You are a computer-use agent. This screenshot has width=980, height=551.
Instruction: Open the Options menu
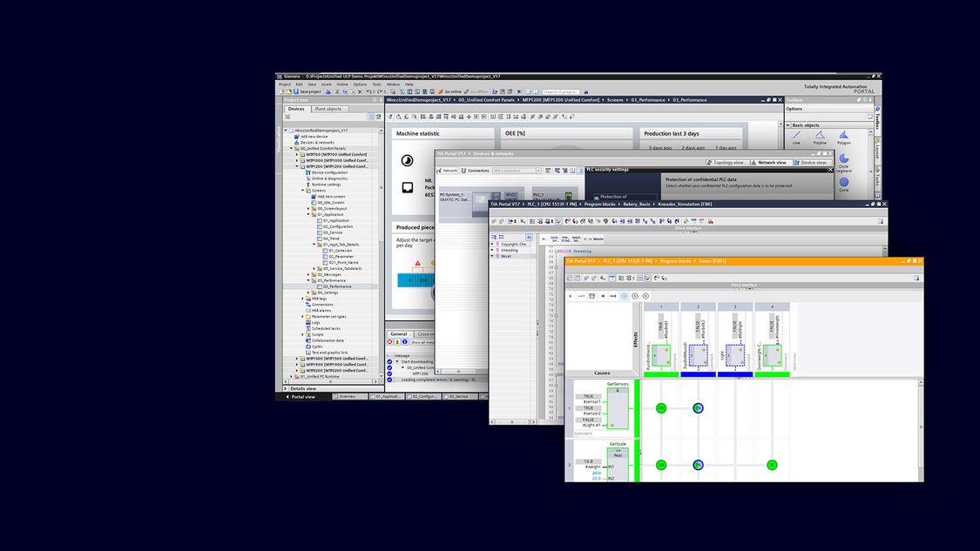360,84
